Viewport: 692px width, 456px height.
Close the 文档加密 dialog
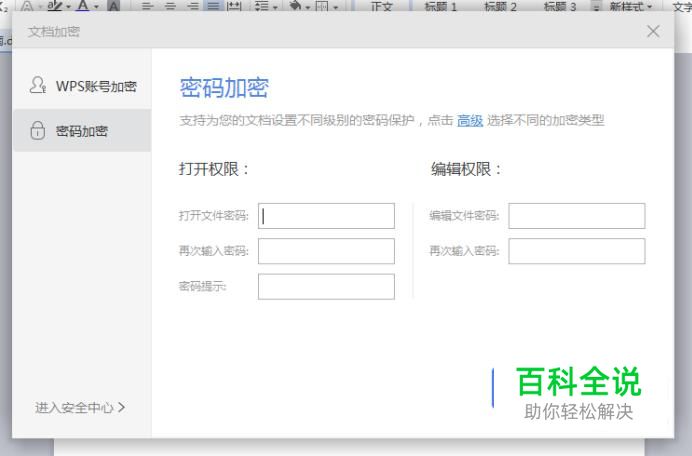(653, 31)
